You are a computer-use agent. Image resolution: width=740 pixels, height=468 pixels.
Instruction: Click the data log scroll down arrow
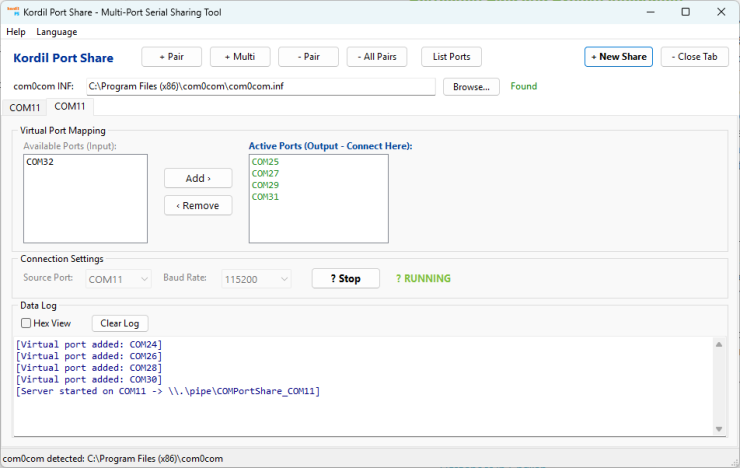tap(719, 429)
